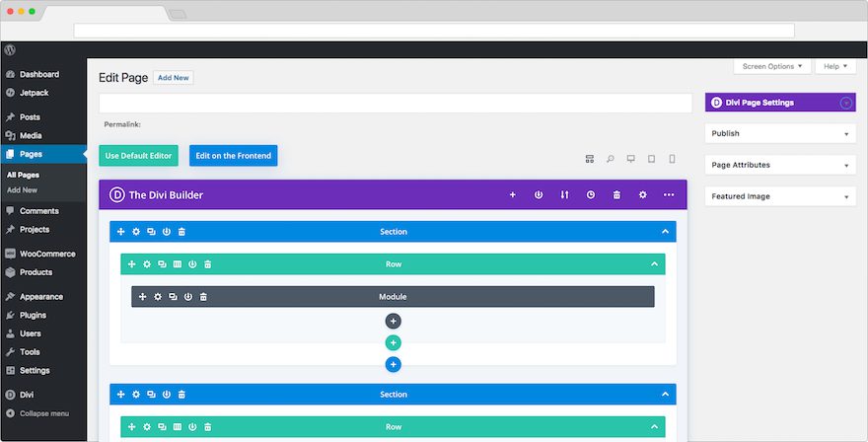The height and width of the screenshot is (442, 868).
Task: Click the power icon in Divi Builder header
Action: tap(539, 195)
